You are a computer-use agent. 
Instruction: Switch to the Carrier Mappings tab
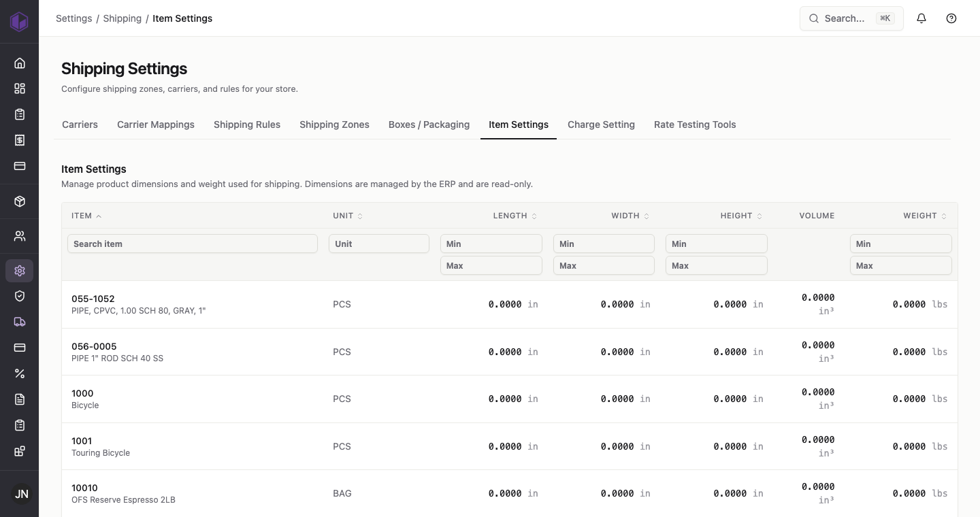coord(156,124)
